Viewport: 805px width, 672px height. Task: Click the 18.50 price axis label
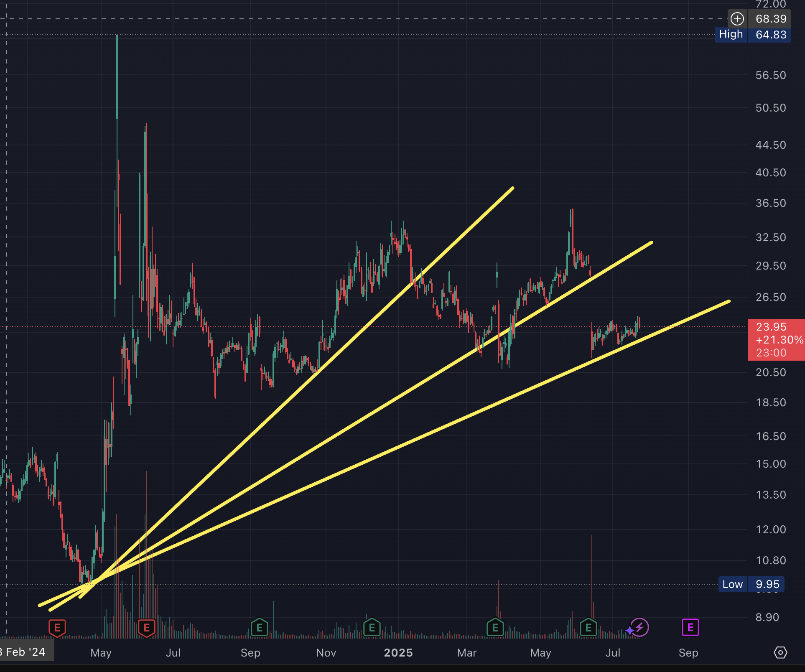tap(771, 402)
